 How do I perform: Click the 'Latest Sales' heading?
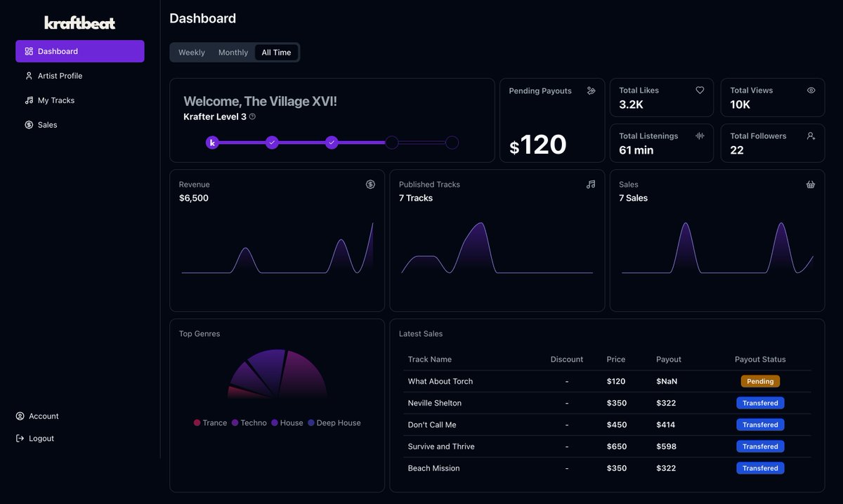421,334
